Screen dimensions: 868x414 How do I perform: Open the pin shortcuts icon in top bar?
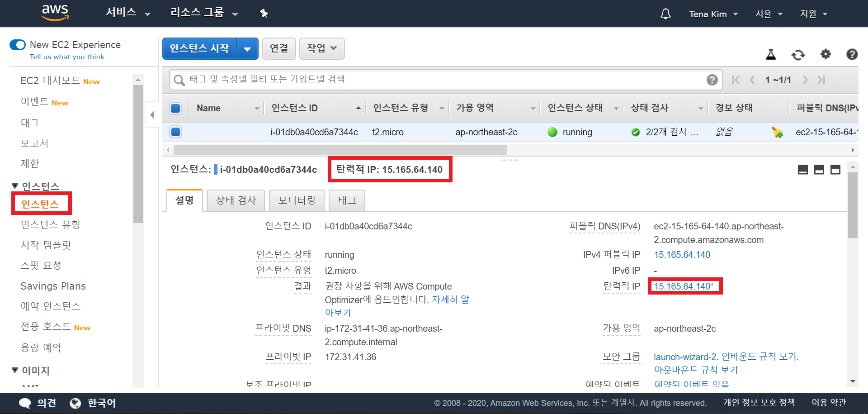264,14
